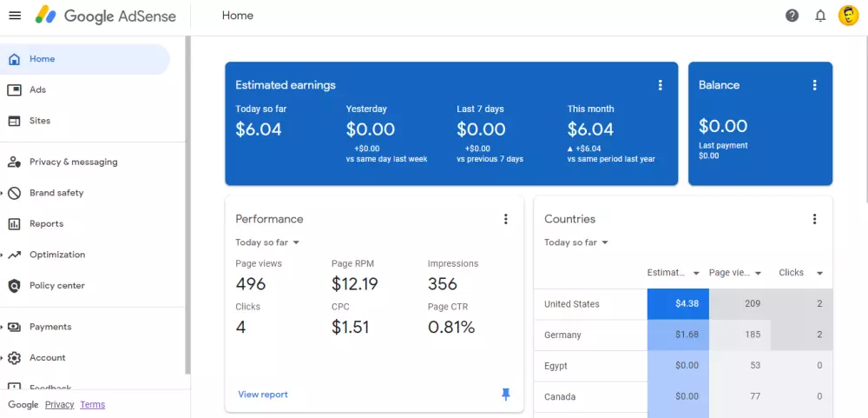This screenshot has width=868, height=418.
Task: Open Performance card three-dot menu
Action: tap(506, 219)
